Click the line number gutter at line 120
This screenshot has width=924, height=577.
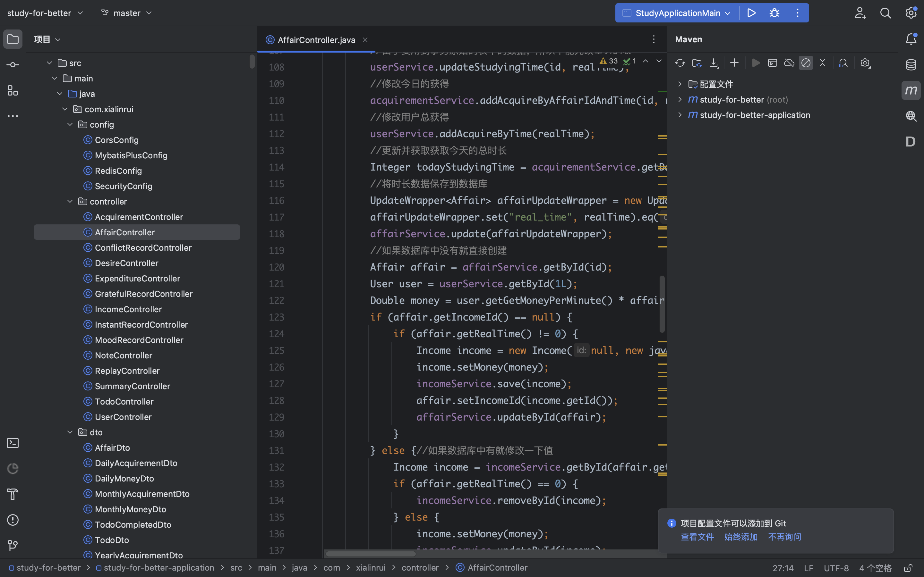(x=276, y=267)
